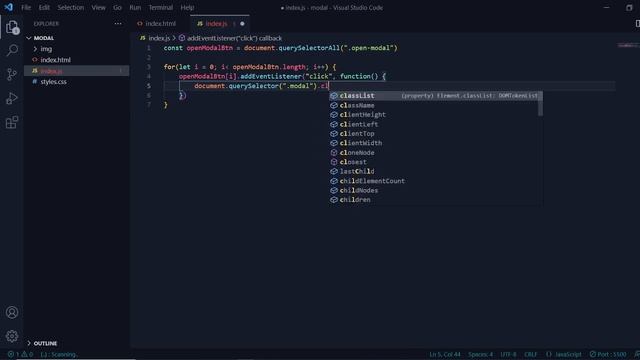
Task: Open the Terminal menu
Action: (160, 7)
